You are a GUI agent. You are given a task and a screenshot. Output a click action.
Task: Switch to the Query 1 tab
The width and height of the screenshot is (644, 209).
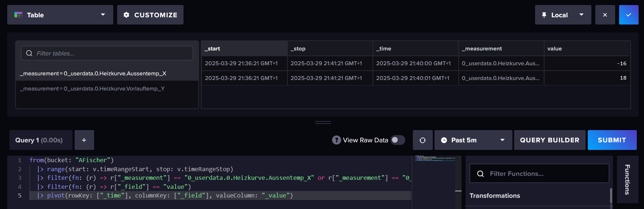[41, 140]
